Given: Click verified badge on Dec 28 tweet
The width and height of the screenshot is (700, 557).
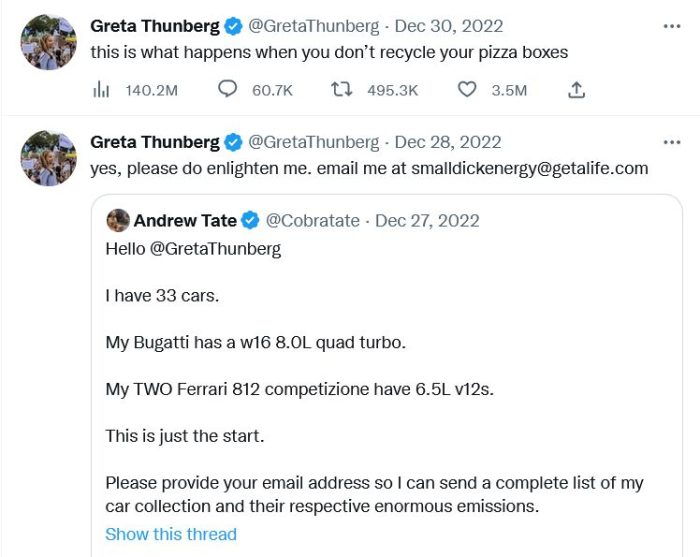Looking at the screenshot, I should click(x=233, y=142).
